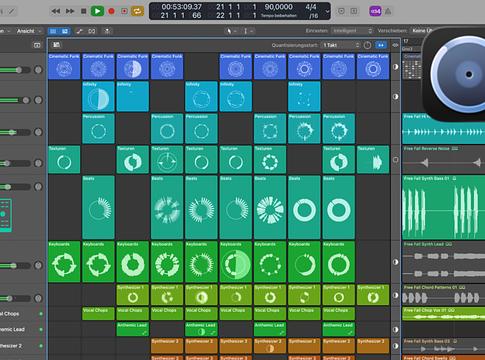Toggle the Live Loops grid view button
Viewport: 485px width, 360px height.
[53, 31]
